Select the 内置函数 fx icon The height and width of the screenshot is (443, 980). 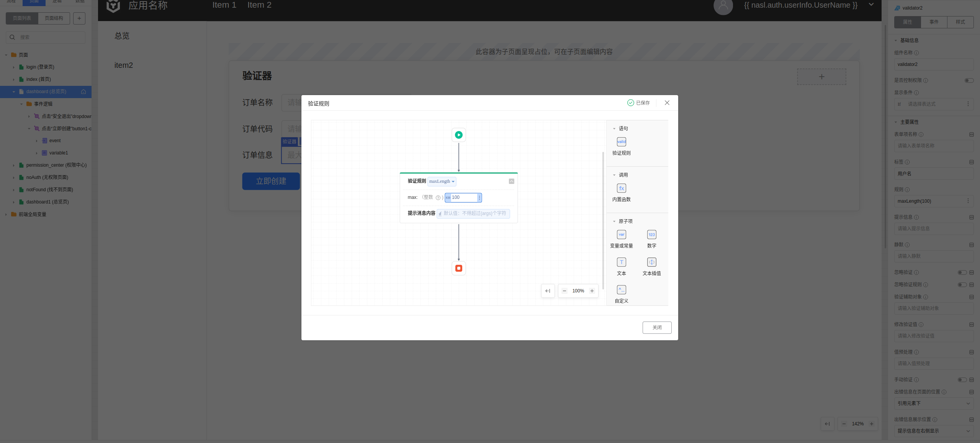click(621, 188)
